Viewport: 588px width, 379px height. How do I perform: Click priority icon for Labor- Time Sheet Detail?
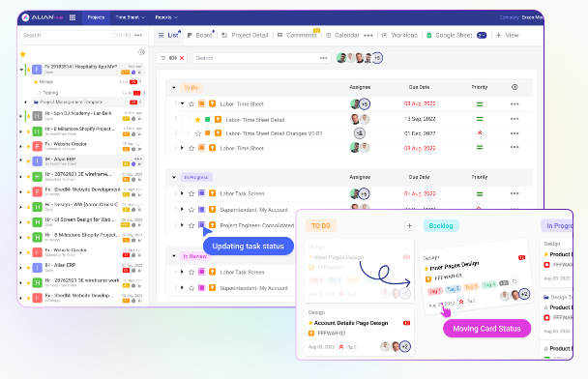tap(480, 119)
